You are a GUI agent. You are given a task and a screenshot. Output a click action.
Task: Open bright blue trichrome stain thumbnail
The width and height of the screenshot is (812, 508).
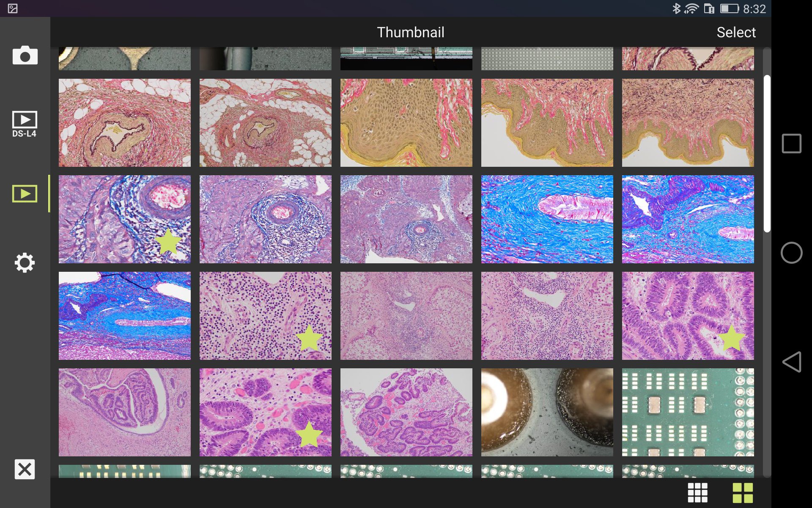tap(547, 219)
